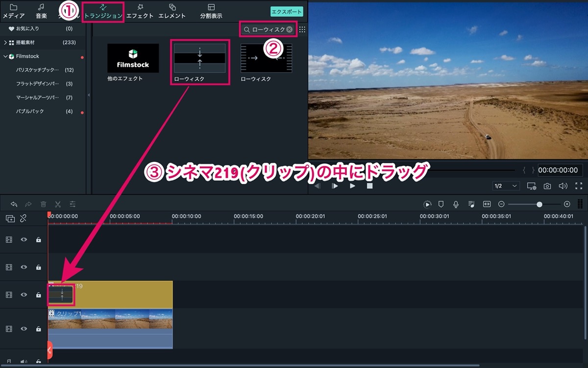The height and width of the screenshot is (368, 588).
Task: Hide the top video track with eye icon
Action: 24,239
